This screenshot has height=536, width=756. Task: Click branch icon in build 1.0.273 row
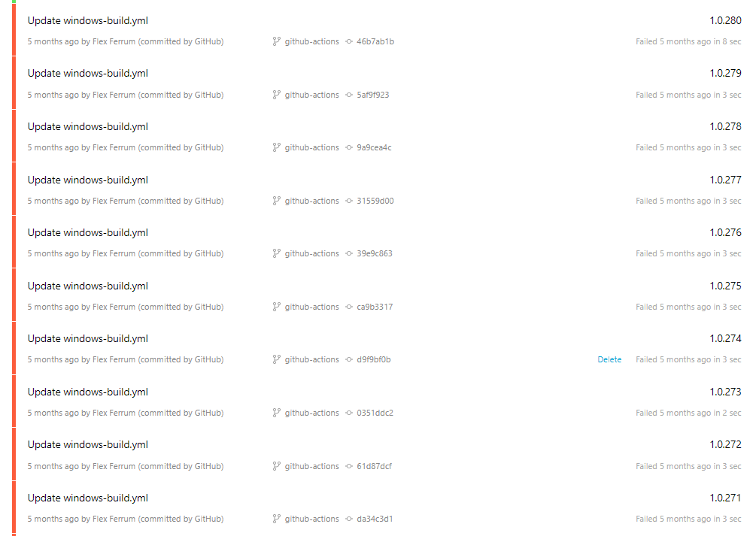coord(276,413)
